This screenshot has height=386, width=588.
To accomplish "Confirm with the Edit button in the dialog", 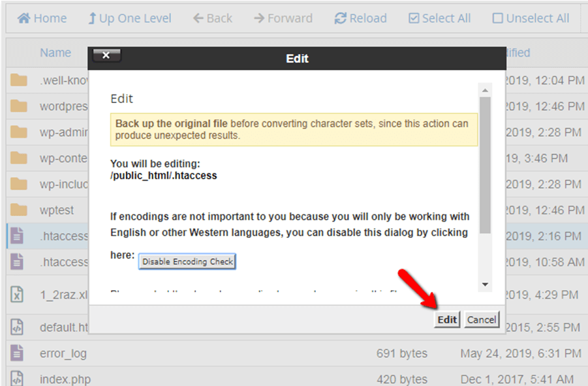I will click(x=447, y=319).
